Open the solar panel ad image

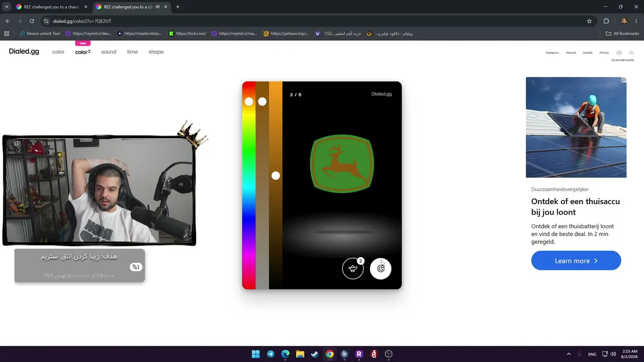(576, 127)
